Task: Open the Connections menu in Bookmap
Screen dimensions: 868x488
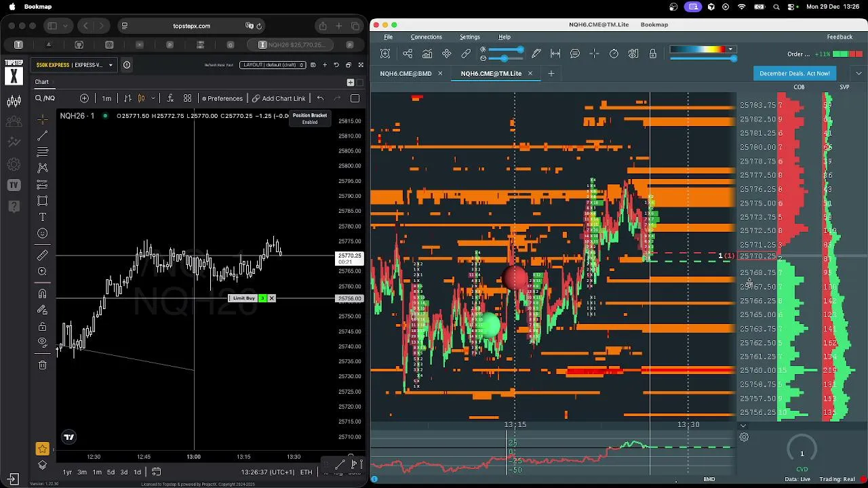Action: [x=427, y=37]
